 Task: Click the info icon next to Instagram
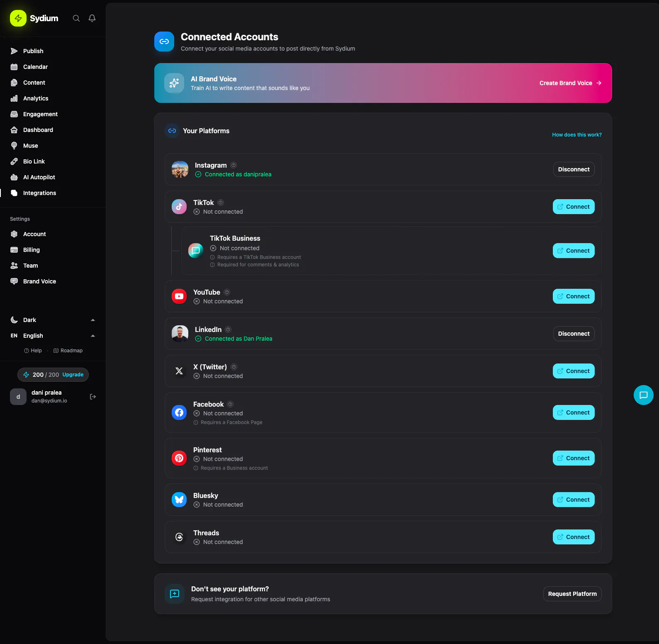pyautogui.click(x=233, y=165)
